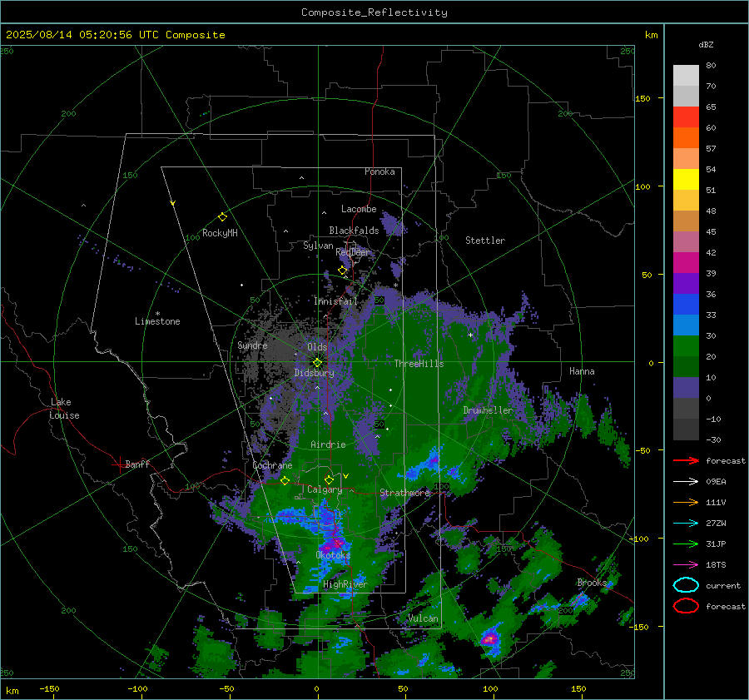The width and height of the screenshot is (749, 700).
Task: Click the asterisk marker above Limestone
Action: click(157, 314)
